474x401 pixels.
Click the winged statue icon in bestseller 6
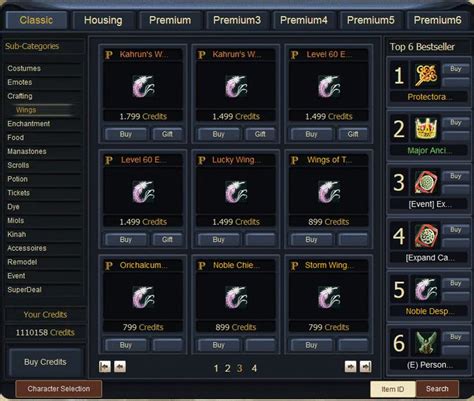pyautogui.click(x=426, y=343)
